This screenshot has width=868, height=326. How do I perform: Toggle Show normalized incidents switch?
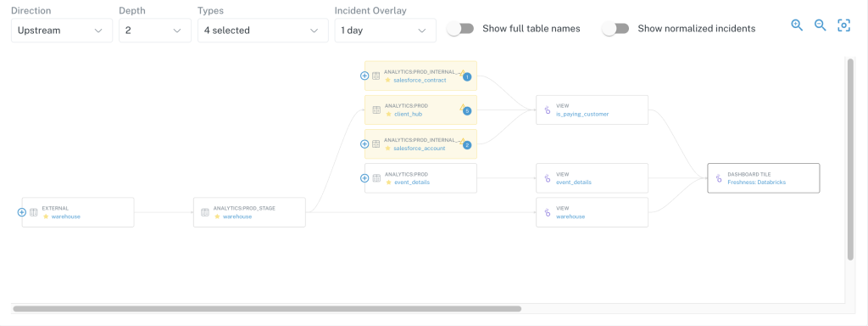click(615, 28)
